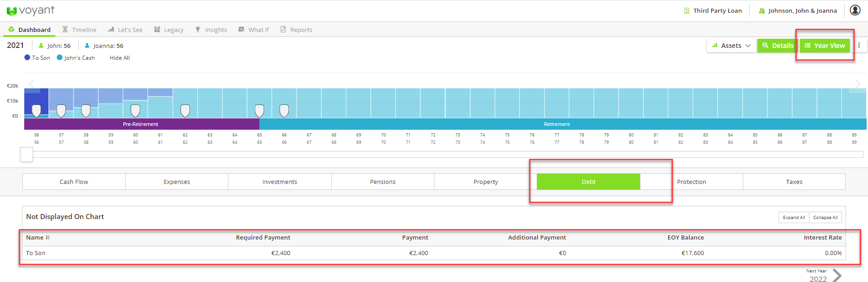Viewport: 868px width, 282px height.
Task: Click Expand All button
Action: pos(794,217)
